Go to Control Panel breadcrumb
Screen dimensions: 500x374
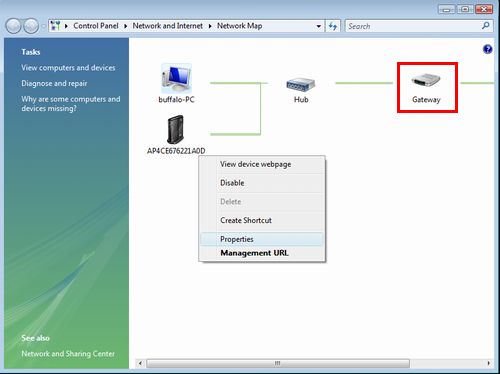pyautogui.click(x=96, y=26)
